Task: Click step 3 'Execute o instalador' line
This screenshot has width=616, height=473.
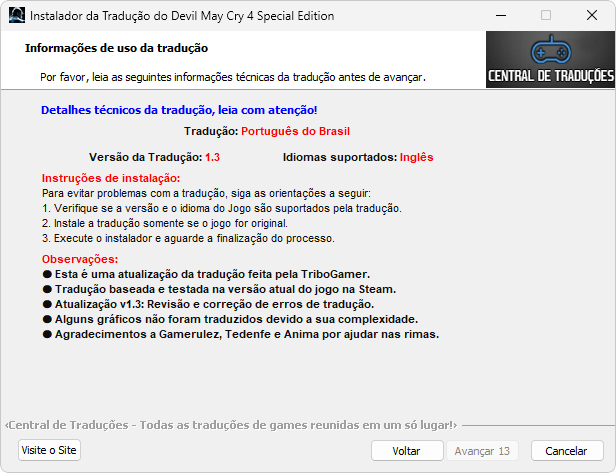Action: click(x=188, y=238)
